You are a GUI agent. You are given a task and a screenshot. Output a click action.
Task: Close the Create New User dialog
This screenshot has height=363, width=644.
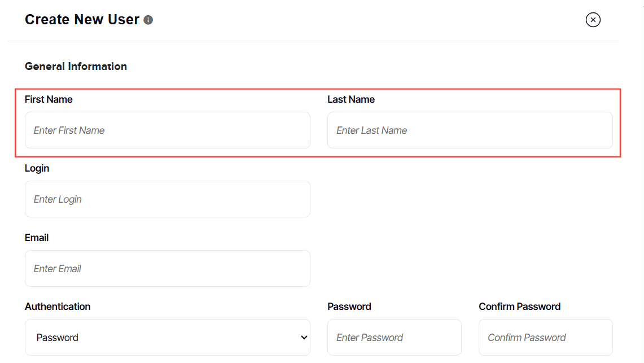pos(593,20)
